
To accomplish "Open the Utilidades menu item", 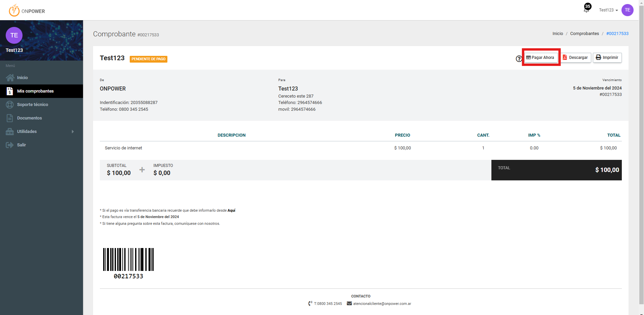I will pyautogui.click(x=27, y=132).
